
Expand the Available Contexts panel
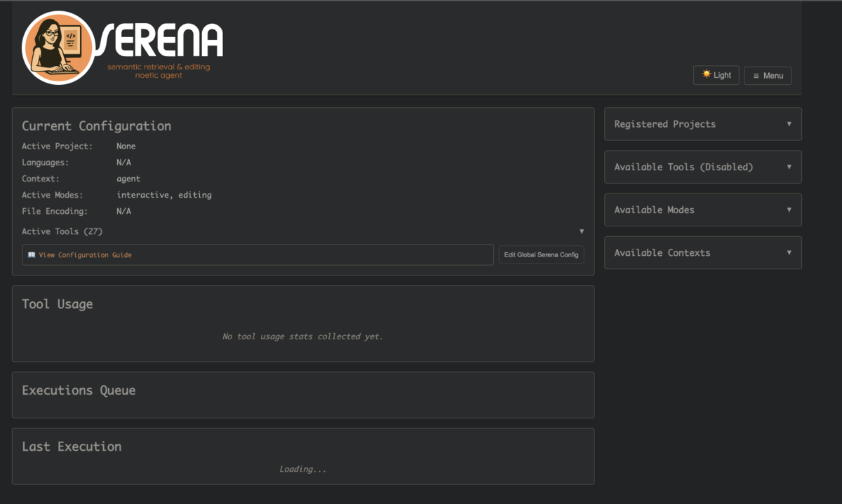(x=702, y=252)
